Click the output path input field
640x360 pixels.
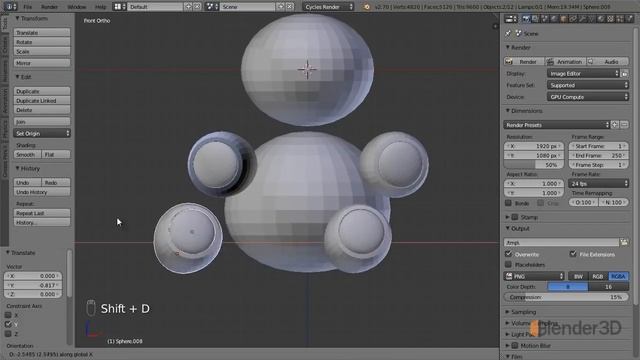pos(561,242)
